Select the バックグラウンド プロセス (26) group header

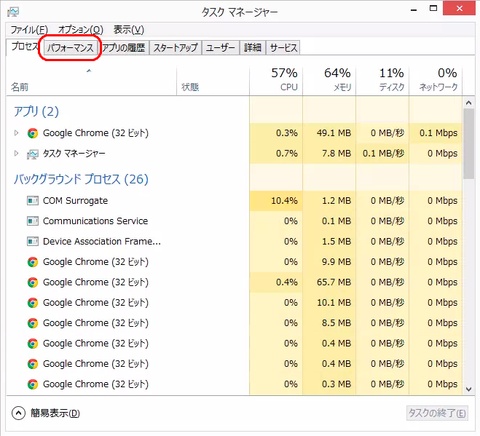[x=81, y=179]
